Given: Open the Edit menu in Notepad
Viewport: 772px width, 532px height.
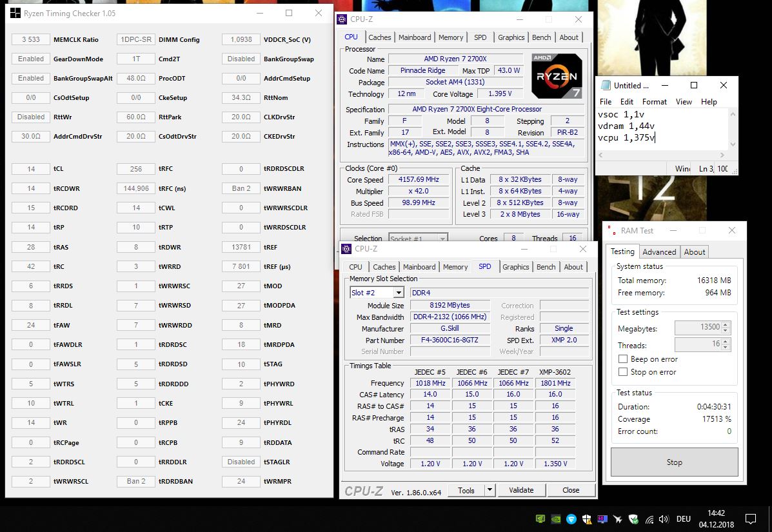Looking at the screenshot, I should tap(627, 102).
